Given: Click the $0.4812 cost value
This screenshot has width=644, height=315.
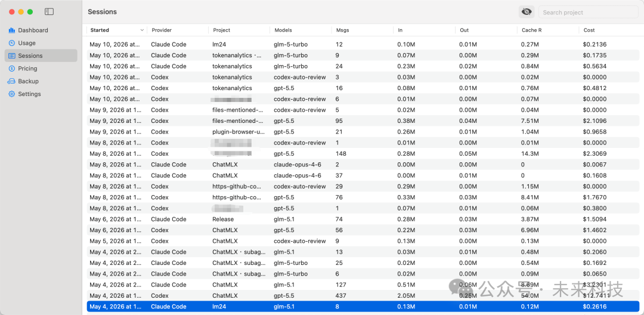Looking at the screenshot, I should tap(595, 88).
